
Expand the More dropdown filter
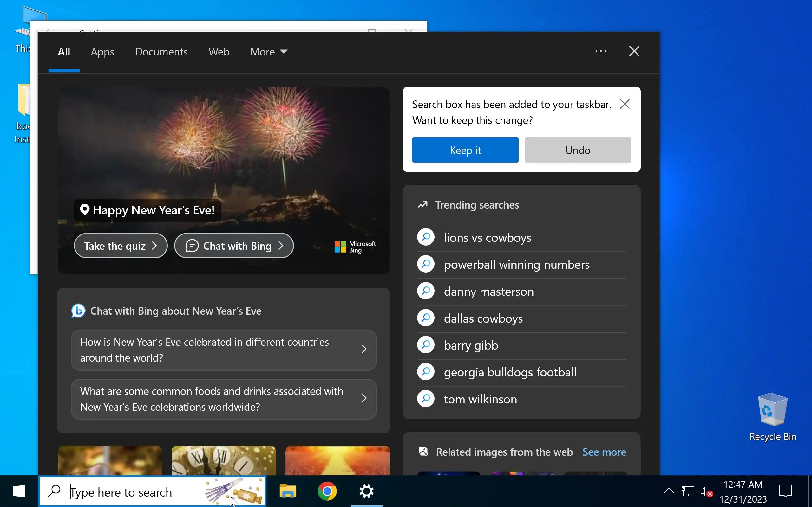point(268,52)
